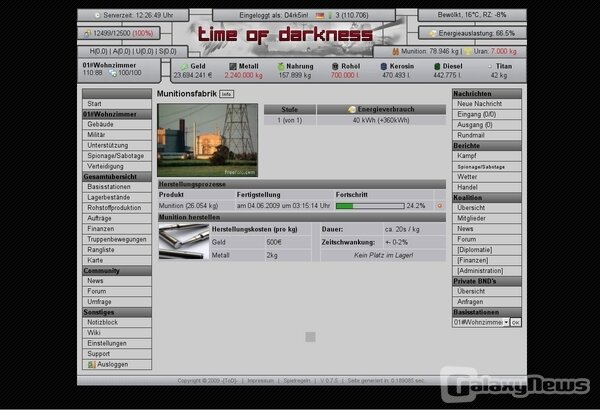Open Ausgang (0) outbox
Screen dimensions: 600x410
point(487,125)
